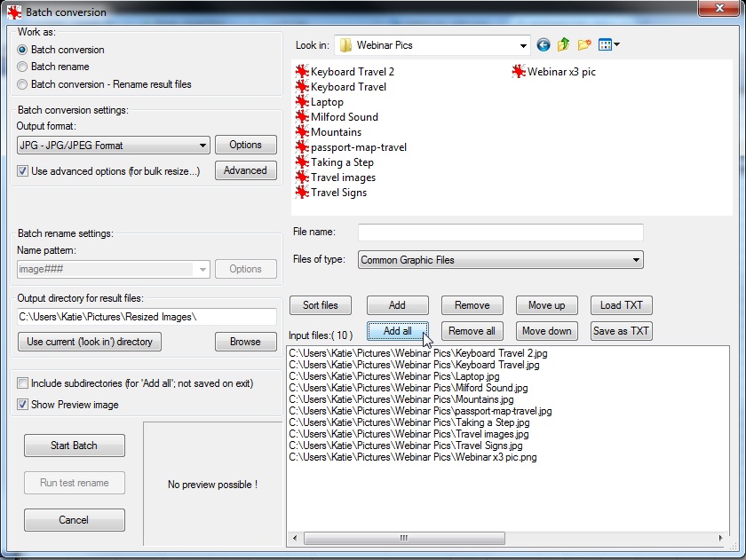Viewport: 746px width, 560px height.
Task: Click the File name text field
Action: click(x=500, y=233)
